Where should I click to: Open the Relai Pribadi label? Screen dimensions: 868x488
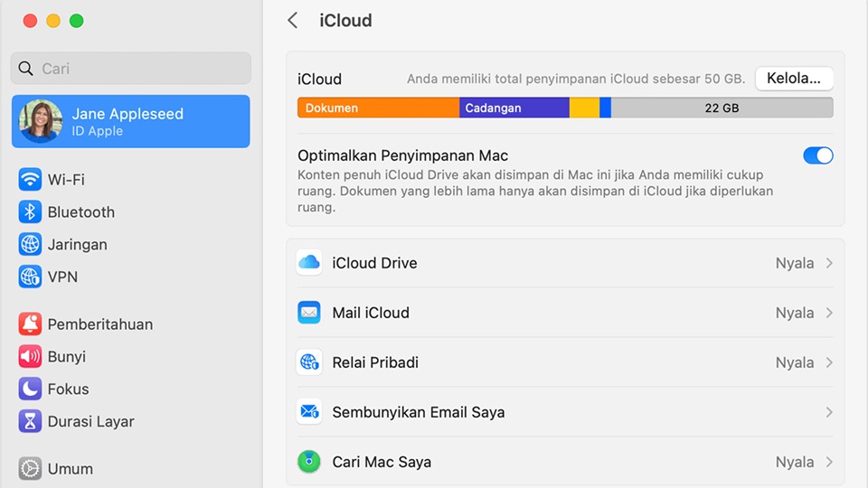pyautogui.click(x=375, y=362)
